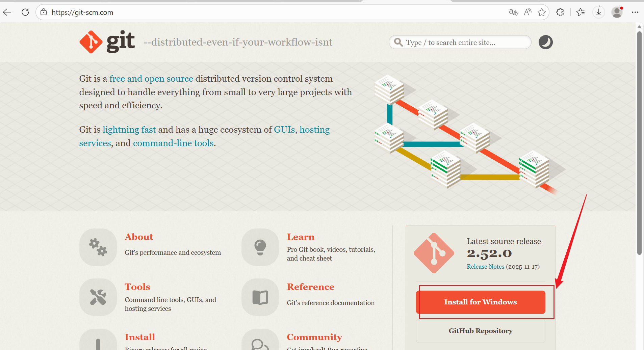Open the Release Notes link
Viewport: 644px width, 350px height.
click(485, 267)
